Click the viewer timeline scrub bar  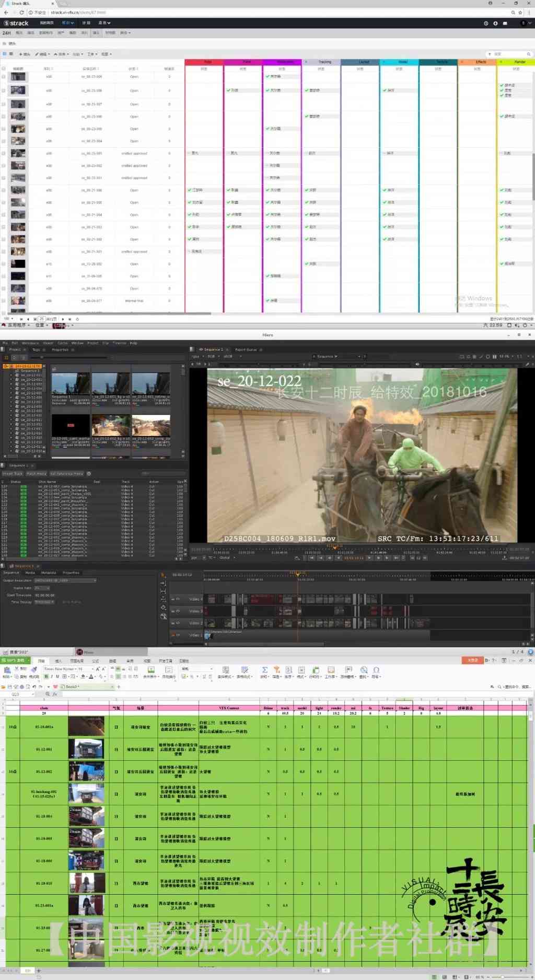[360, 548]
